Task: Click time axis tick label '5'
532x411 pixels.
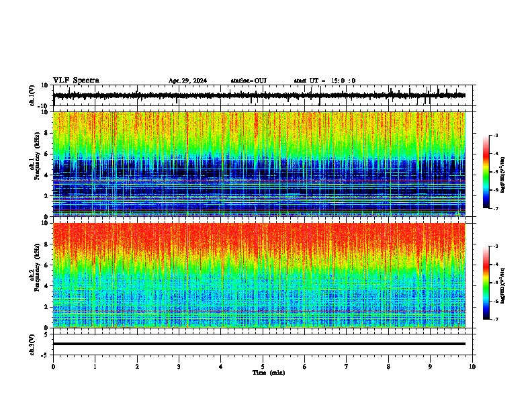Action: click(x=263, y=367)
